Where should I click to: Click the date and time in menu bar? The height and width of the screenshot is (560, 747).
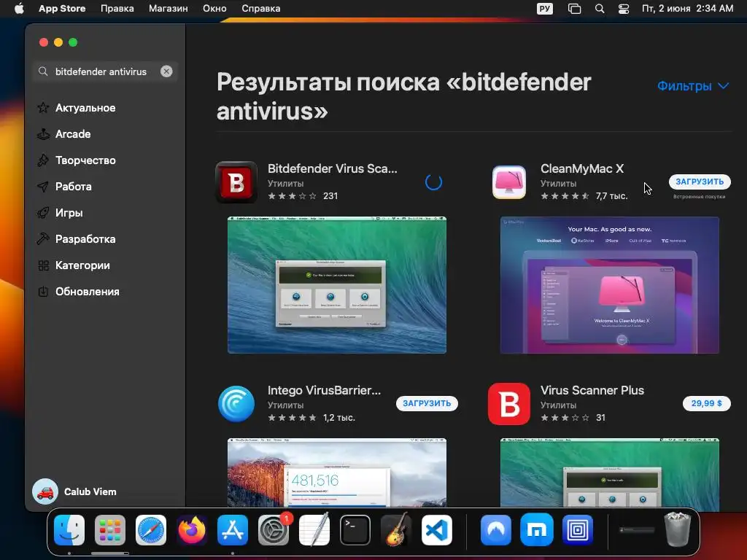(687, 9)
